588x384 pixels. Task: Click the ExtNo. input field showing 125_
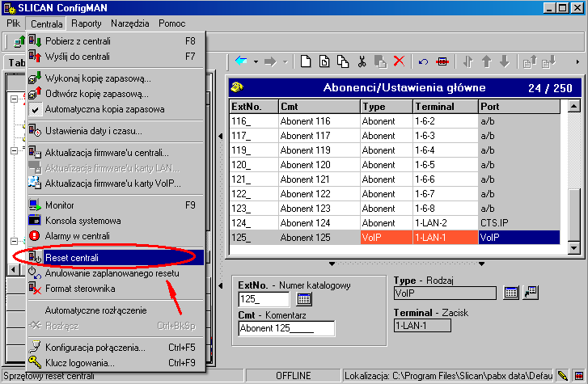(264, 299)
